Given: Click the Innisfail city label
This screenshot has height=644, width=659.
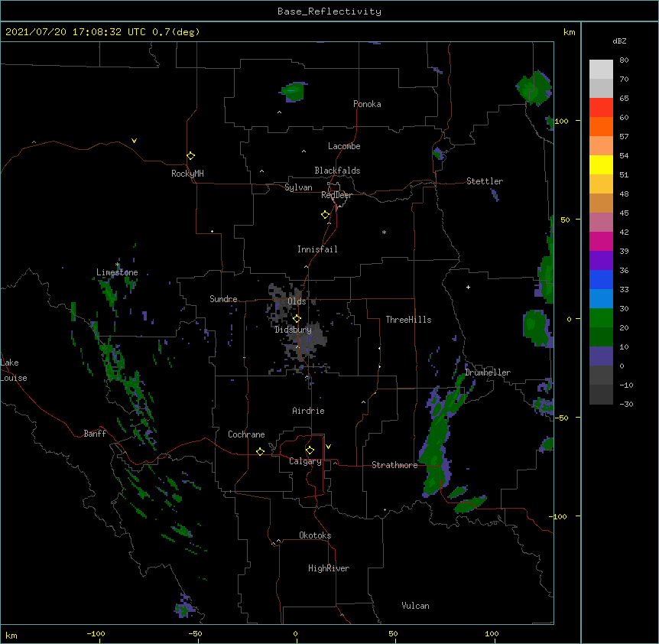Looking at the screenshot, I should pos(317,249).
